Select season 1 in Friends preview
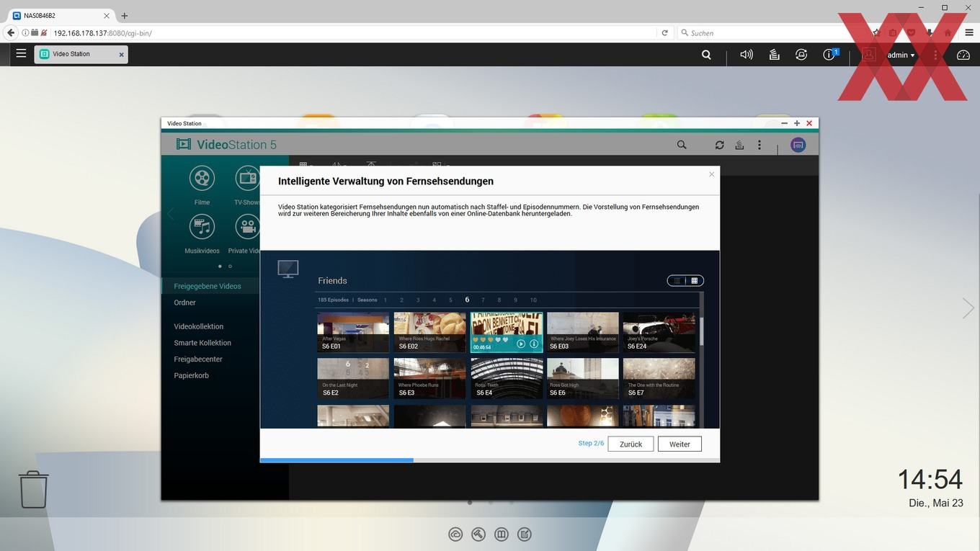Image resolution: width=980 pixels, height=551 pixels. (385, 300)
